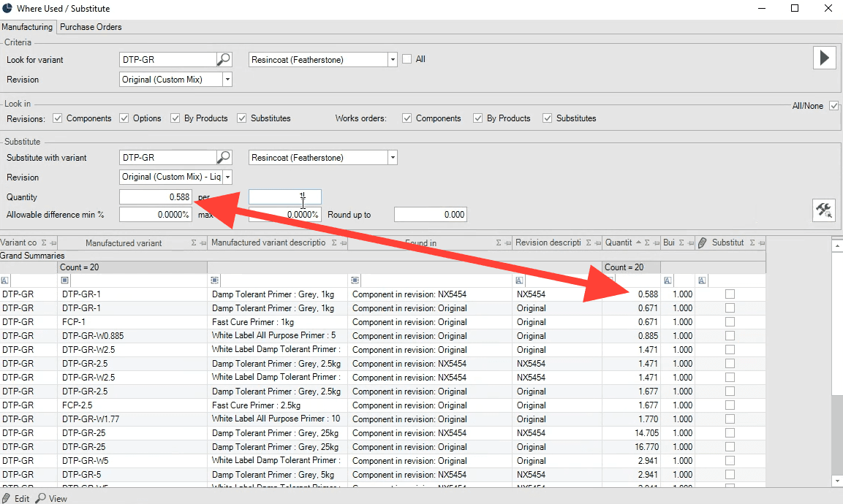This screenshot has height=504, width=843.
Task: Select Fast Cure Primer : 2.5kg cell
Action: 277,405
